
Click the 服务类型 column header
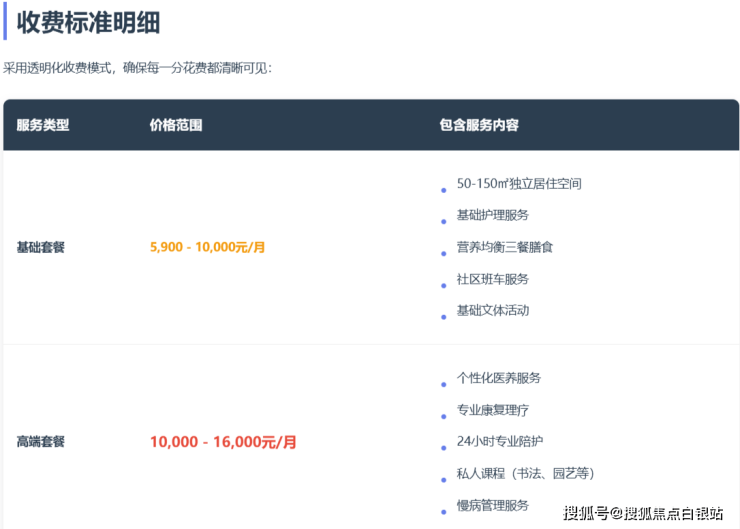43,126
